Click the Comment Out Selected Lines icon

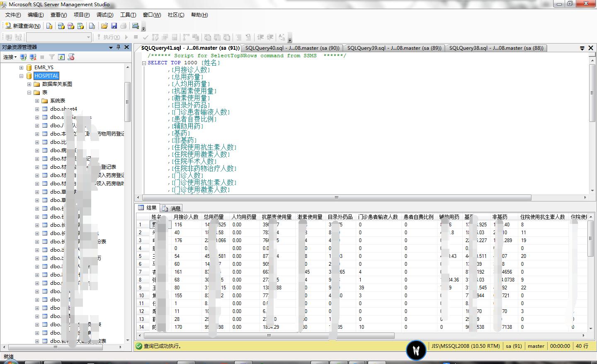tap(239, 37)
